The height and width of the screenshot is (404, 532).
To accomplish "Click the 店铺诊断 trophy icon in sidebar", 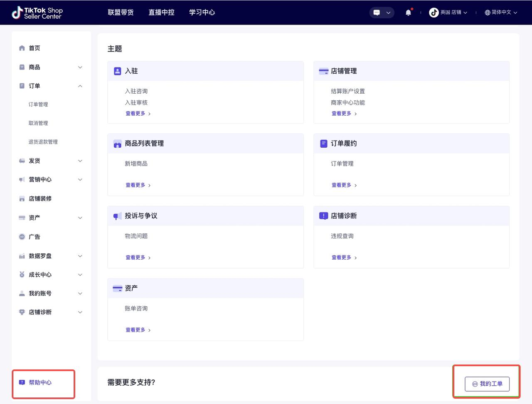I will click(22, 312).
